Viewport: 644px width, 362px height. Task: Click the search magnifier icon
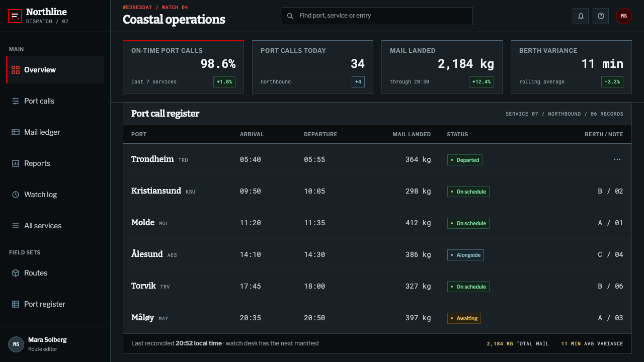coord(290,16)
